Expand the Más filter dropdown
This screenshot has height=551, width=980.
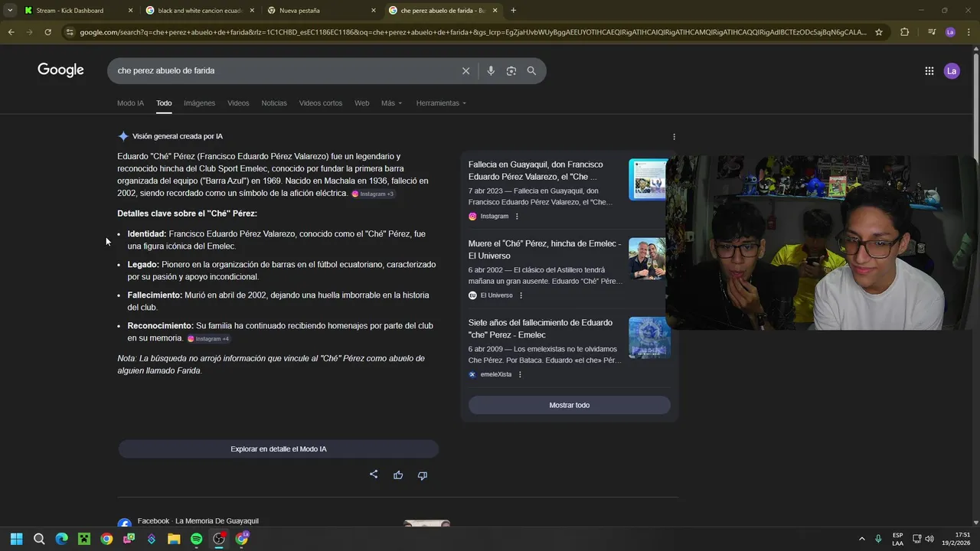pos(391,103)
